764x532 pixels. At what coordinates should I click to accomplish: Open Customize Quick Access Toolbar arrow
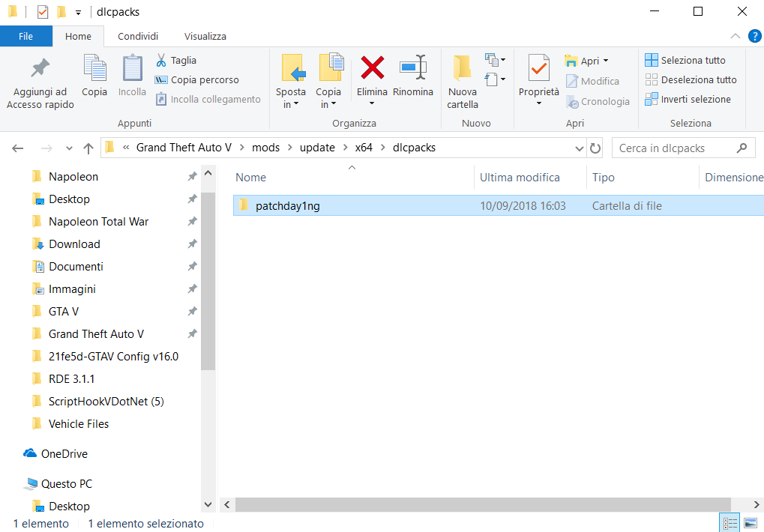[x=78, y=13]
